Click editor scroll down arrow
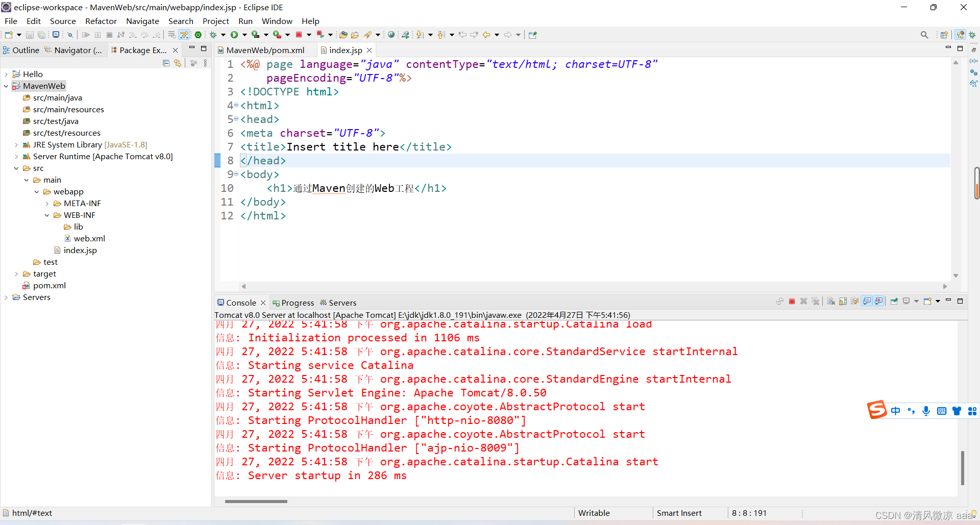Viewport: 980px width, 525px height. [x=955, y=276]
